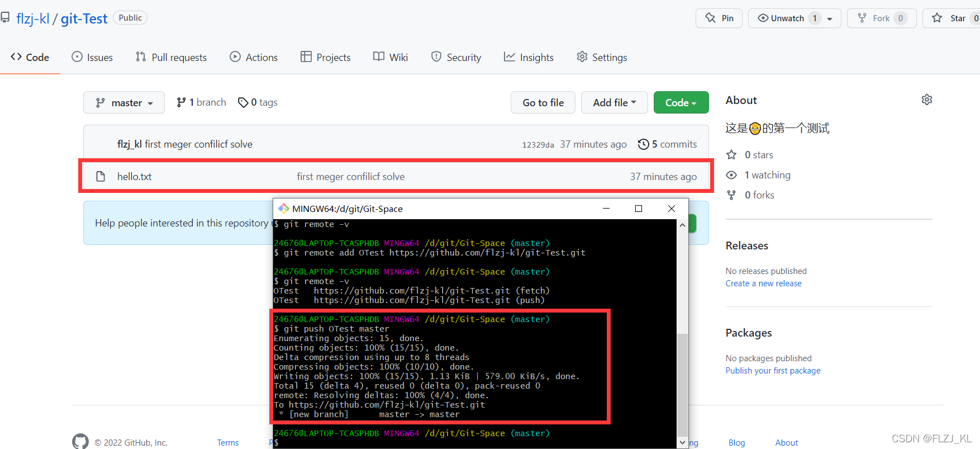Open the Pull requests tab

(171, 57)
